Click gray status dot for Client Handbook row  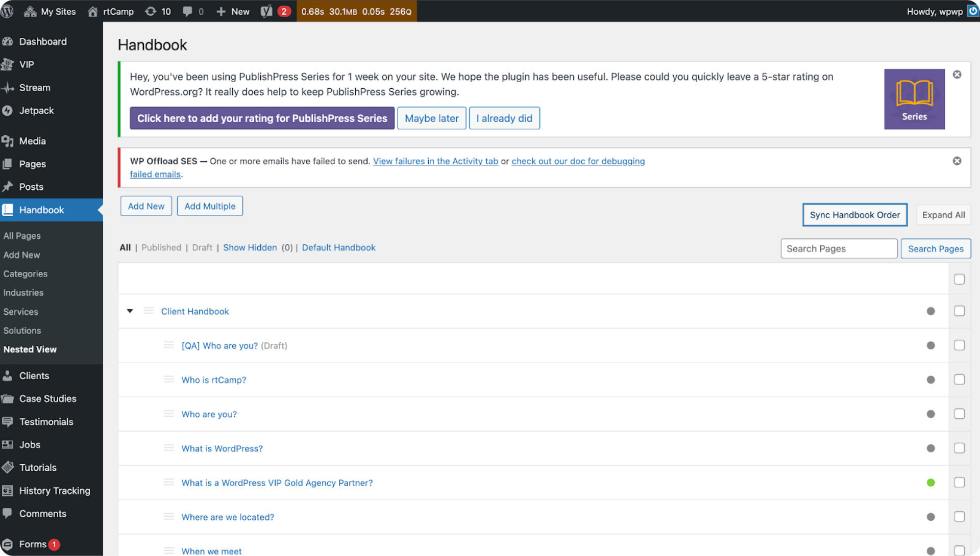click(931, 311)
